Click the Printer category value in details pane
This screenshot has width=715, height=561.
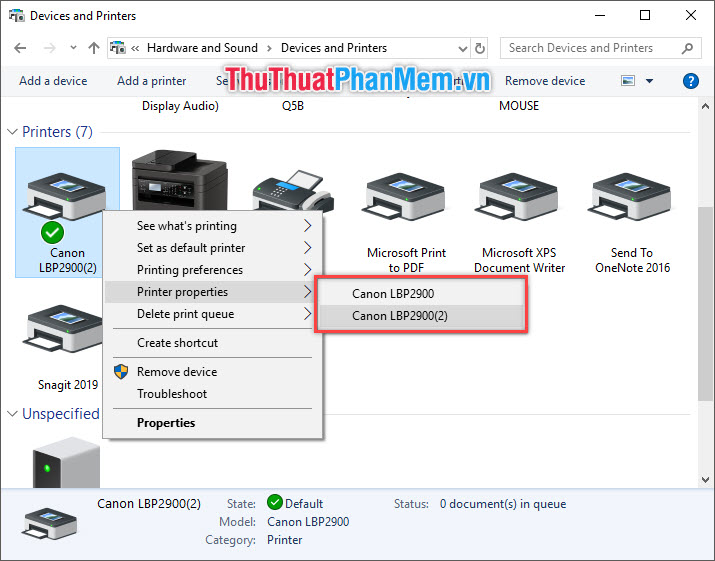tap(285, 540)
